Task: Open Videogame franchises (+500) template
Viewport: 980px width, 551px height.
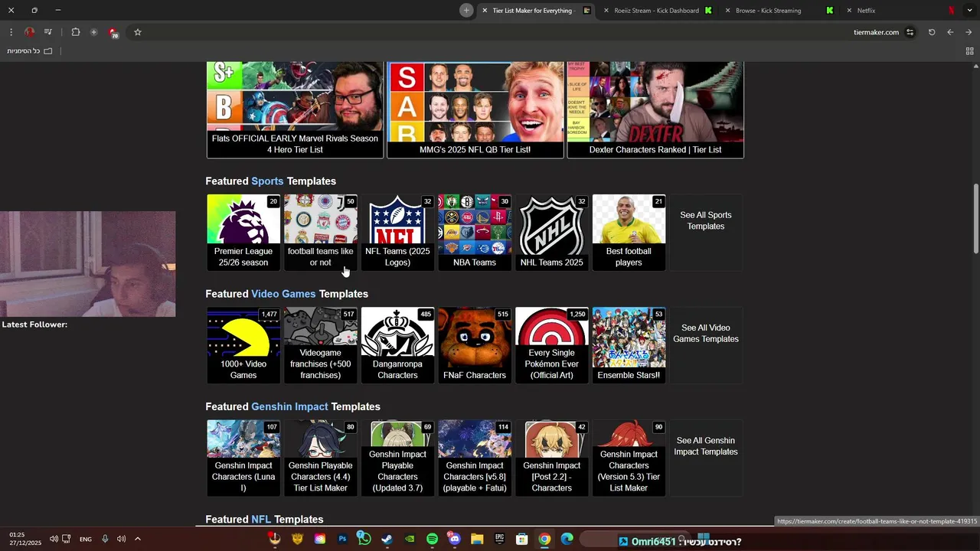Action: coord(321,345)
